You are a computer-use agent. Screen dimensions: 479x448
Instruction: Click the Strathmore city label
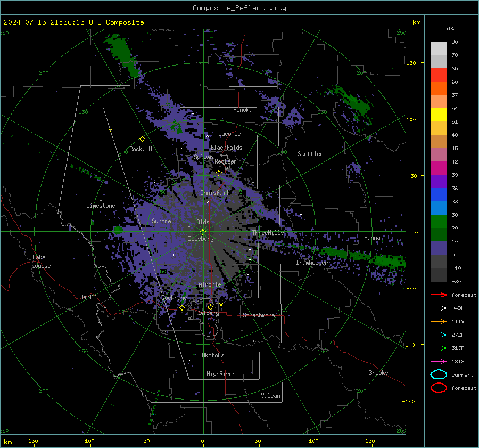coord(259,315)
